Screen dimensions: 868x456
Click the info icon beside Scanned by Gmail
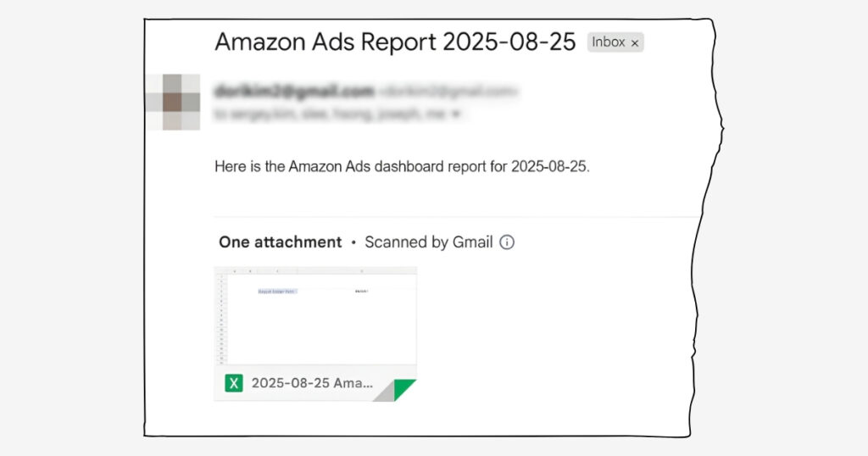pos(507,242)
